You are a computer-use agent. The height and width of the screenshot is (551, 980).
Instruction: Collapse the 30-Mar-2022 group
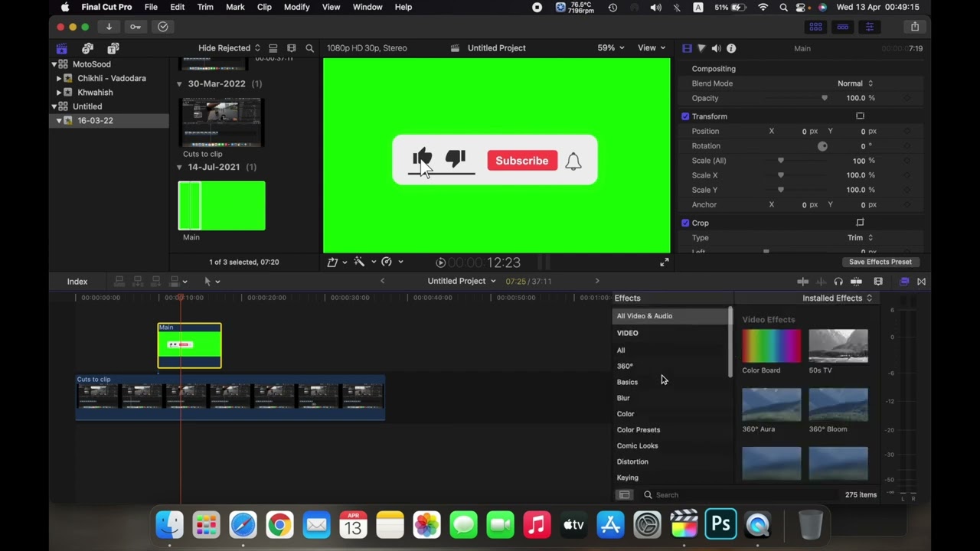click(179, 83)
